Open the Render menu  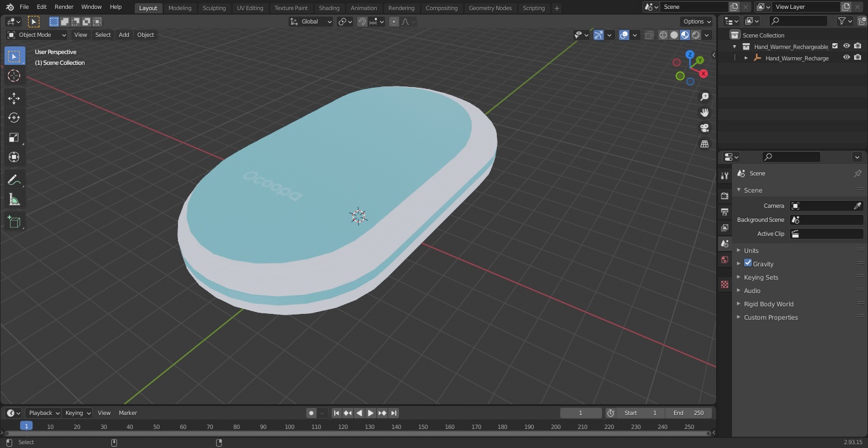tap(64, 7)
